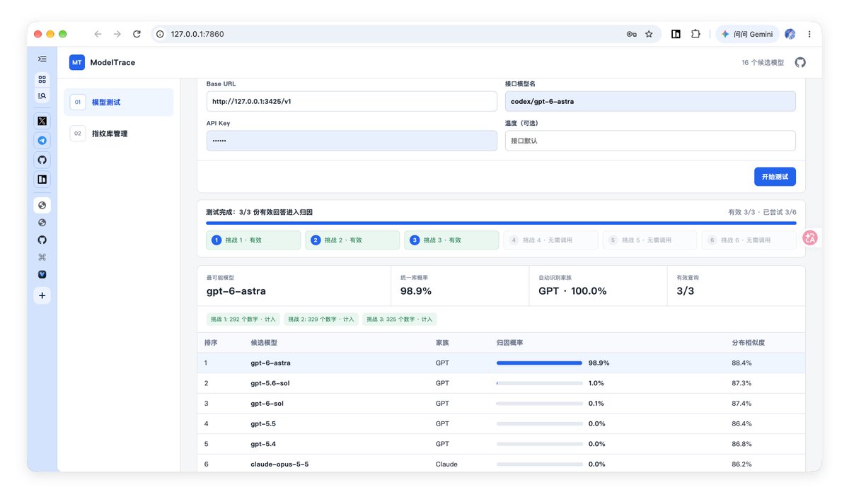Open the GitHub shortcut directly below Telegram

[42, 160]
